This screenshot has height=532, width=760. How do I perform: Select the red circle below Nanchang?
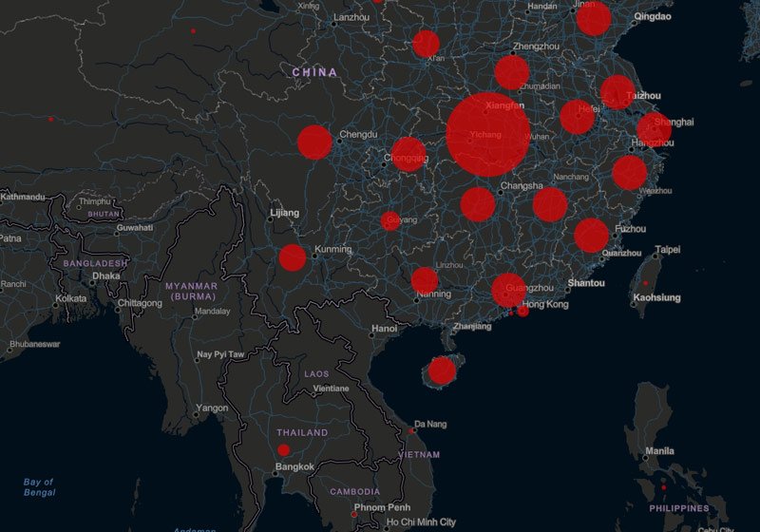pos(550,204)
